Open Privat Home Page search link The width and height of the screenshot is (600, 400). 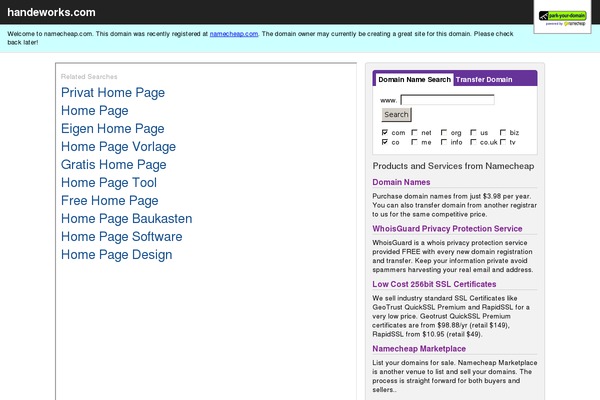113,93
